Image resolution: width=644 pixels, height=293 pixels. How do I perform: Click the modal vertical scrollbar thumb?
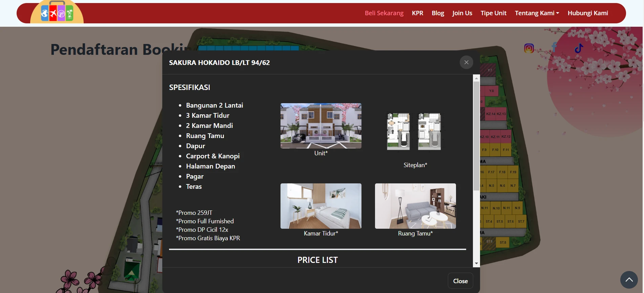pos(476,136)
